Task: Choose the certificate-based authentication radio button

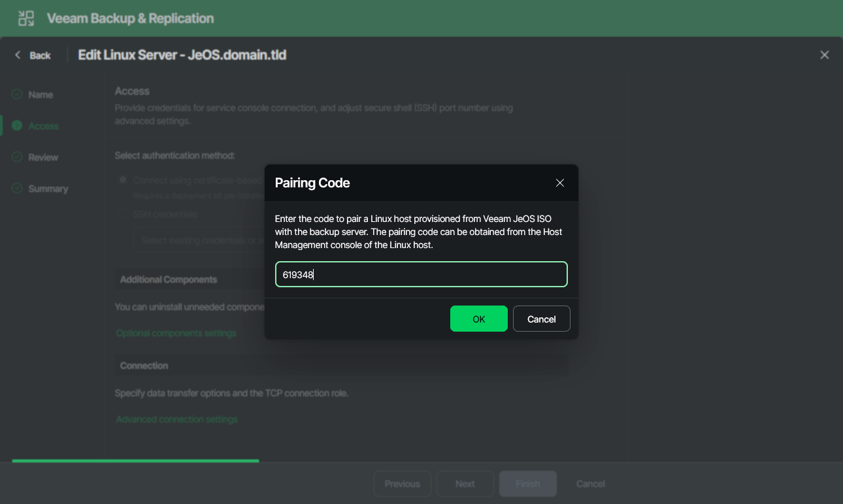Action: 122,180
